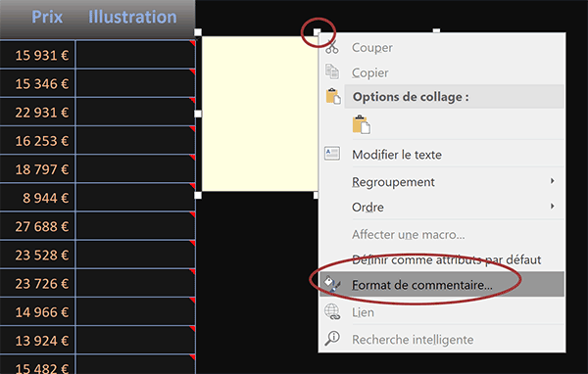Select Modifier le texte menu entry
Viewport: 588px width, 374px height.
pos(442,155)
